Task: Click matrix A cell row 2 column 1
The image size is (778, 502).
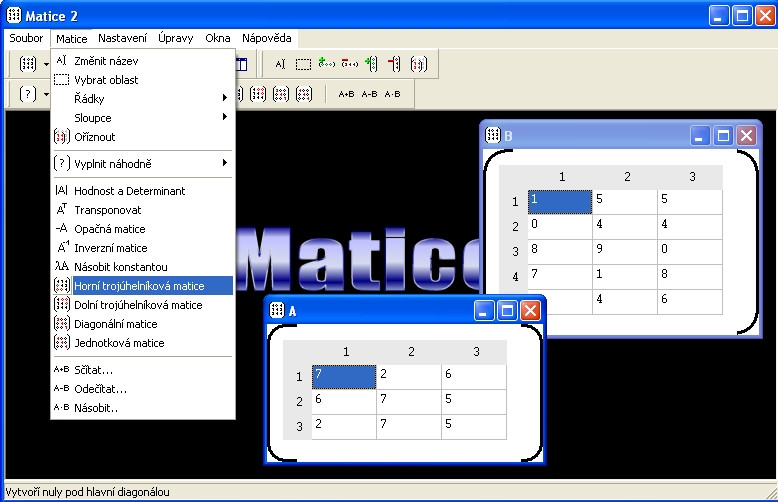Action: (344, 402)
